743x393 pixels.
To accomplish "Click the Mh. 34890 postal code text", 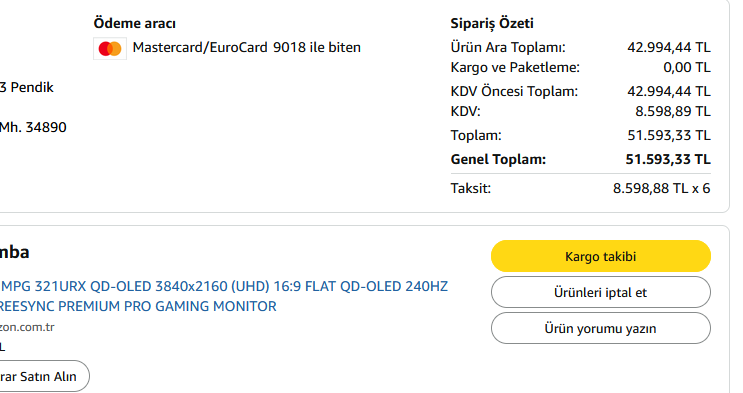I will point(33,127).
